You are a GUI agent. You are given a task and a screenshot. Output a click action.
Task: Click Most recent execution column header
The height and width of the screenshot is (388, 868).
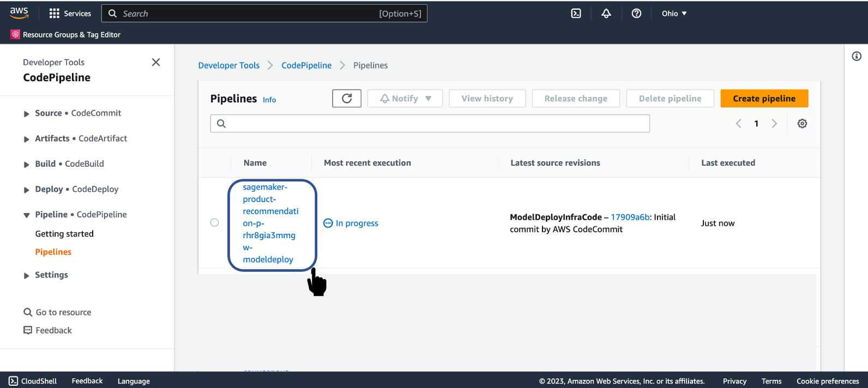tap(367, 163)
